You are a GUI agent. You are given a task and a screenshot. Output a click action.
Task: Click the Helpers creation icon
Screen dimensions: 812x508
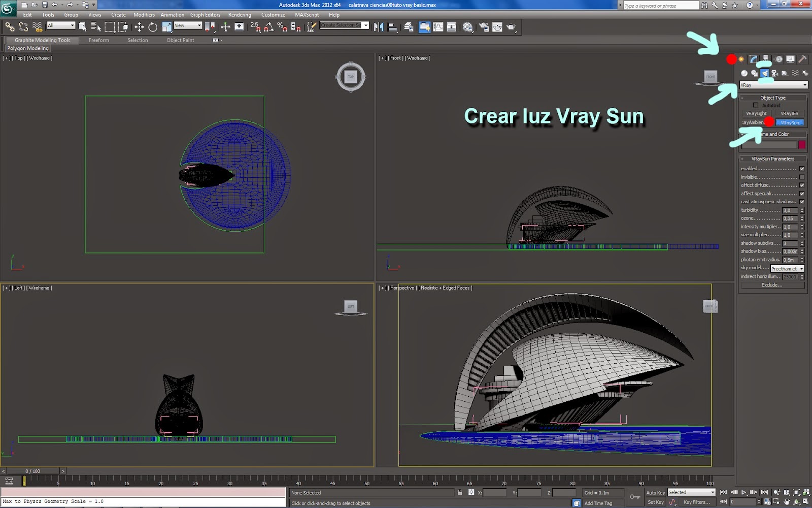tap(785, 73)
